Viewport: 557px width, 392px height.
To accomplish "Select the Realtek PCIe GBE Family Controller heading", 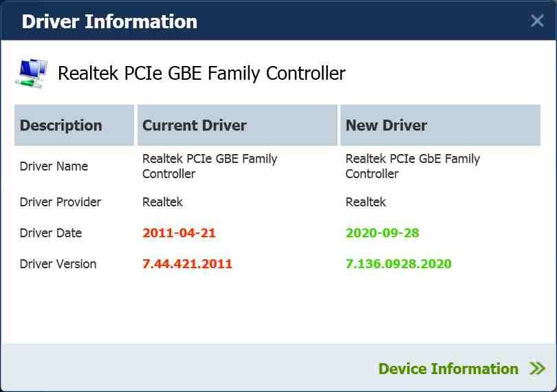I will [x=201, y=74].
